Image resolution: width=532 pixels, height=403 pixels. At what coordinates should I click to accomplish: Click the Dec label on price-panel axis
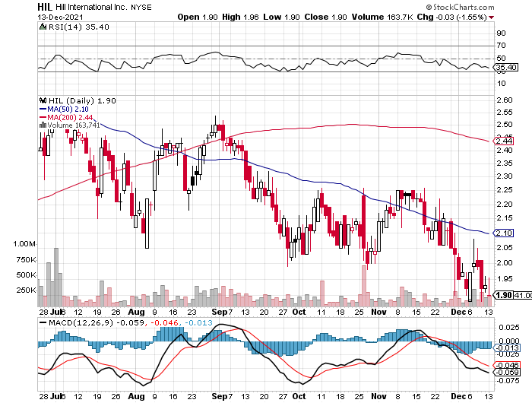458,312
